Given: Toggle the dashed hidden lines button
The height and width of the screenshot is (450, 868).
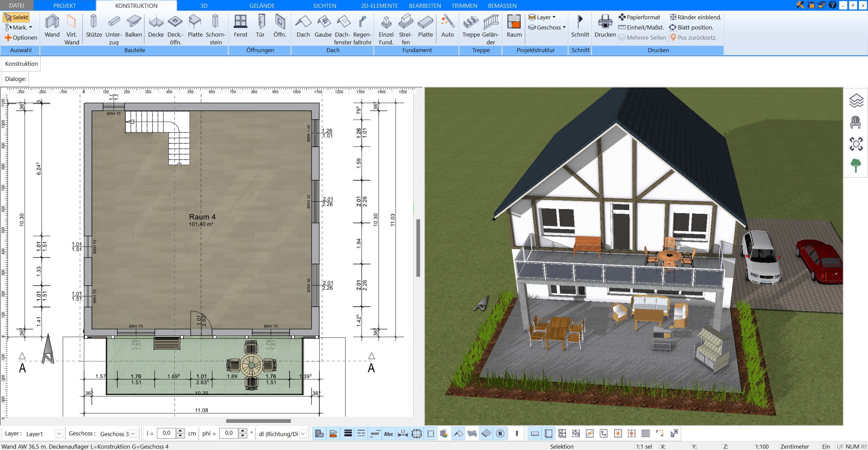Looking at the screenshot, I should 361,433.
